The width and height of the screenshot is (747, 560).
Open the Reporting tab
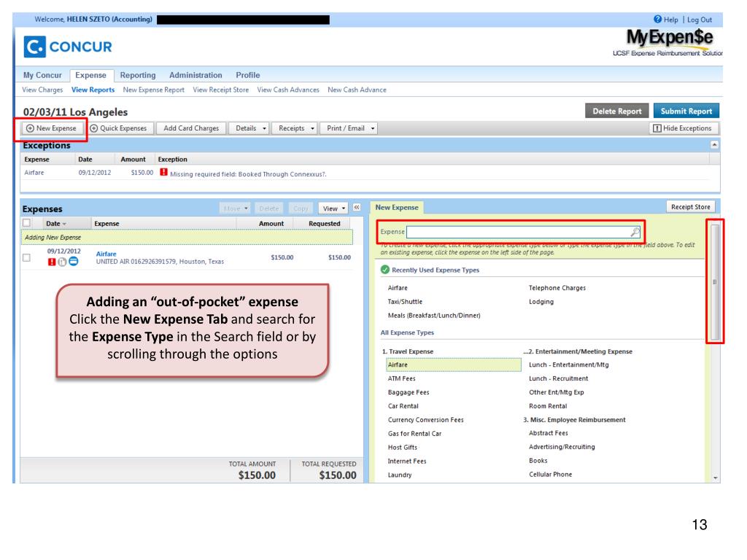click(138, 75)
